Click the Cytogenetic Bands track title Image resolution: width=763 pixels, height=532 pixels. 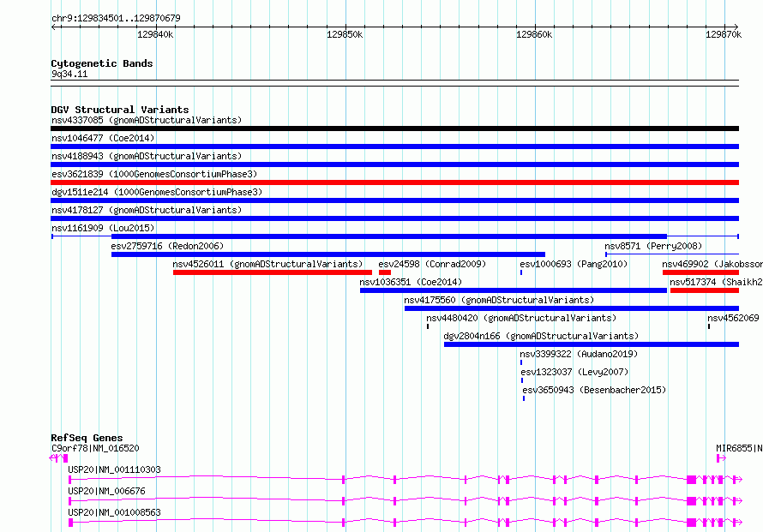pyautogui.click(x=102, y=63)
